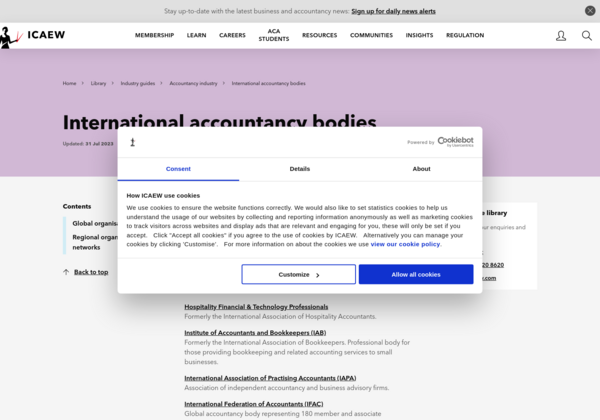Open the Membership menu
This screenshot has height=420, width=600.
click(154, 35)
